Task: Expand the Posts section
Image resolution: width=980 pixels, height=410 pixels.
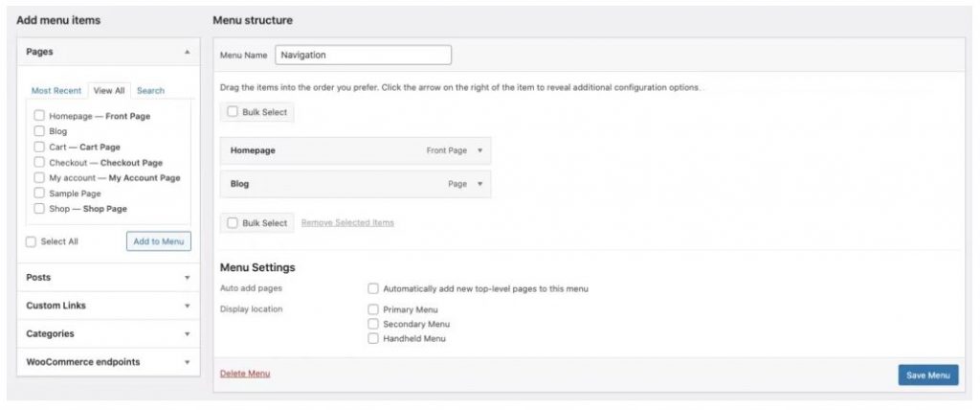Action: [x=187, y=277]
